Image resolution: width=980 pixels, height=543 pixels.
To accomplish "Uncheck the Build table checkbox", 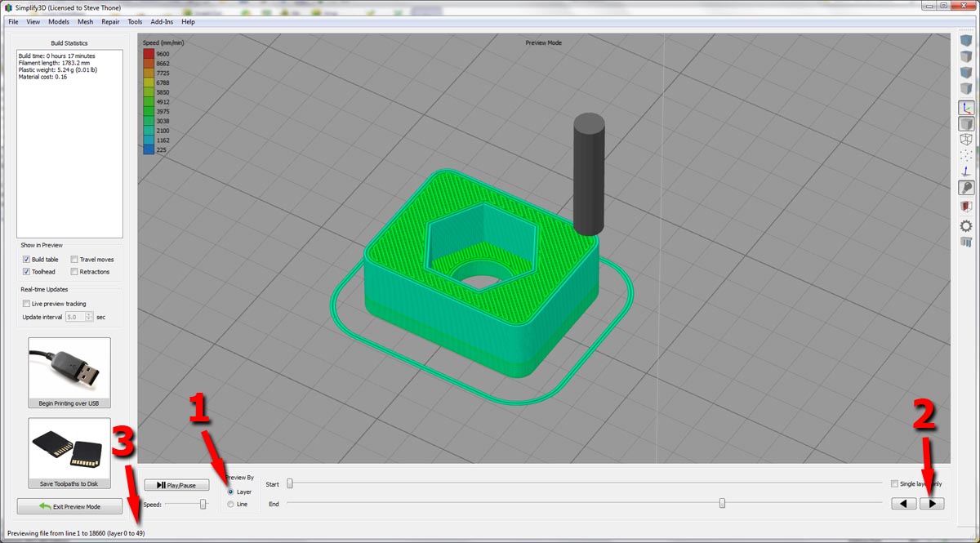I will point(27,260).
